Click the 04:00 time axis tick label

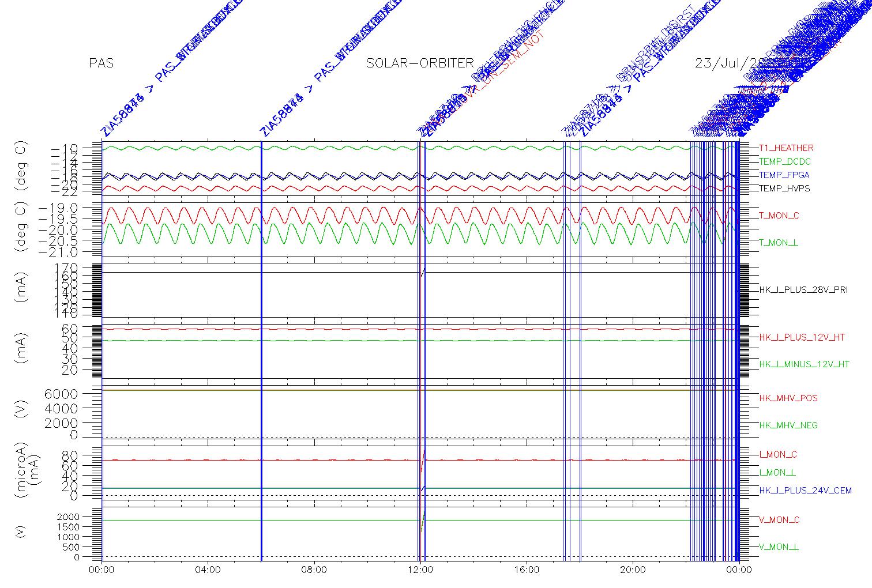(208, 570)
